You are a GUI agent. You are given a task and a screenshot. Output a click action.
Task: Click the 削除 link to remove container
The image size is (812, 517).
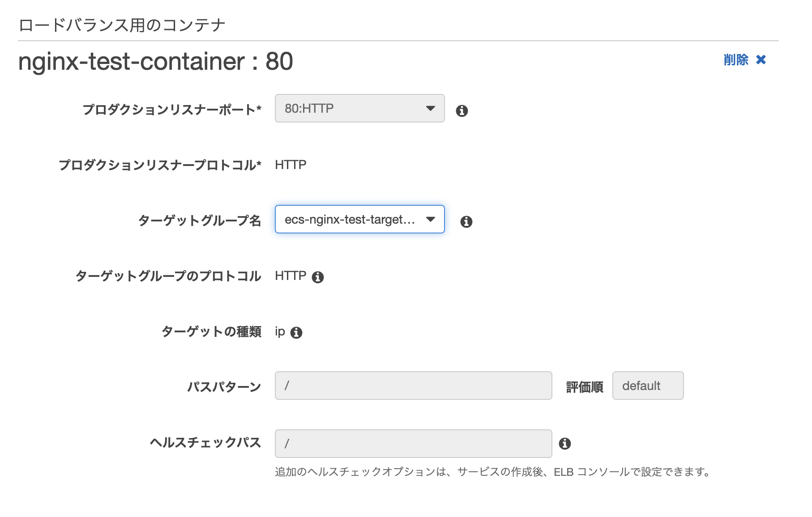click(736, 59)
